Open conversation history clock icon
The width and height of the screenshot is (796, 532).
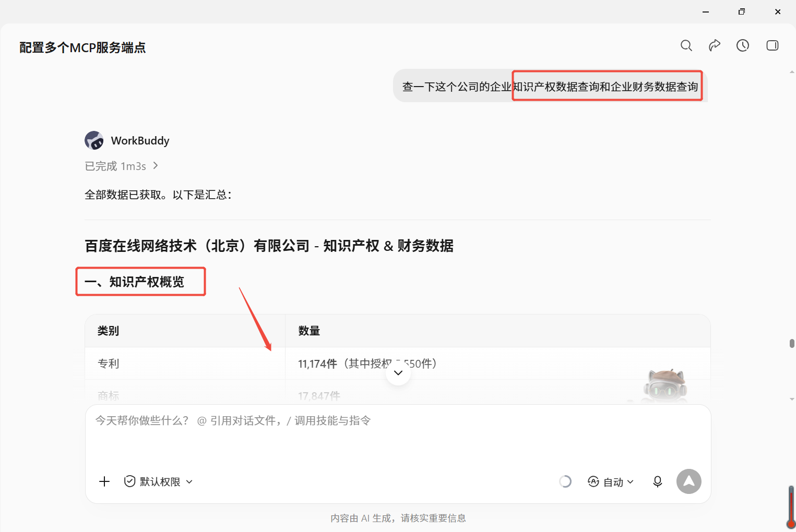pyautogui.click(x=743, y=46)
